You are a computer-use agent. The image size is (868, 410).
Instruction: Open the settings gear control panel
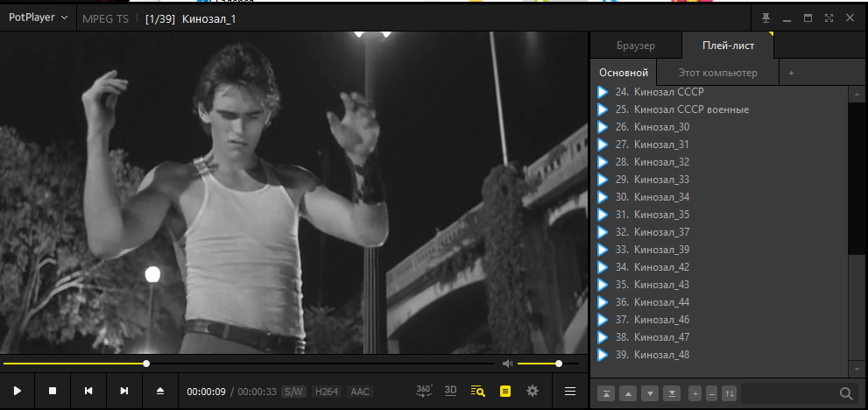point(533,391)
